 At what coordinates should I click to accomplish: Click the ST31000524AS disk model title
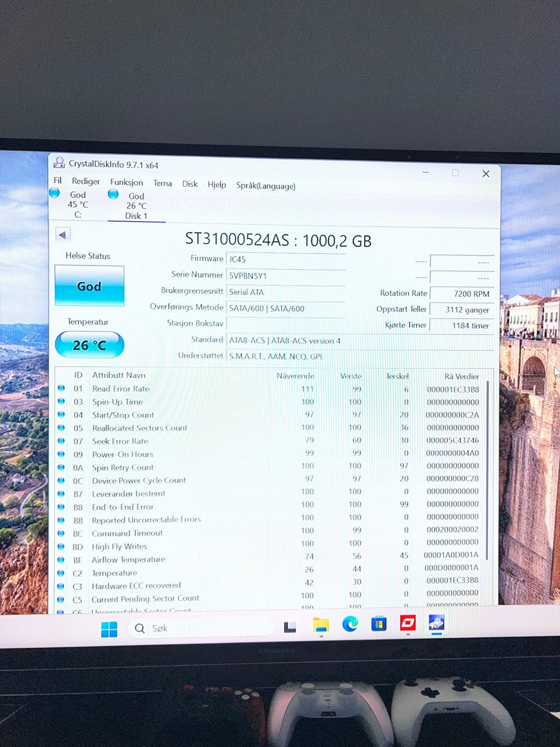click(278, 240)
